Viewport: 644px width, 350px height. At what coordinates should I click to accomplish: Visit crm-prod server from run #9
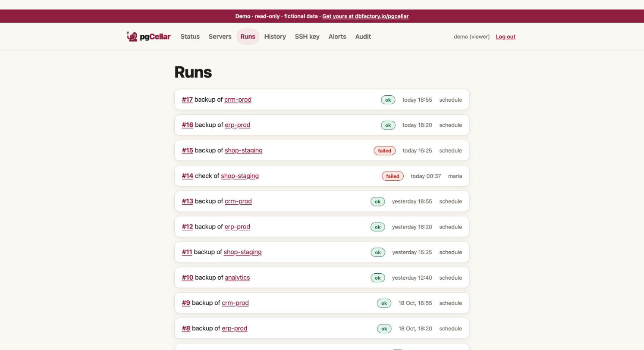pos(235,303)
